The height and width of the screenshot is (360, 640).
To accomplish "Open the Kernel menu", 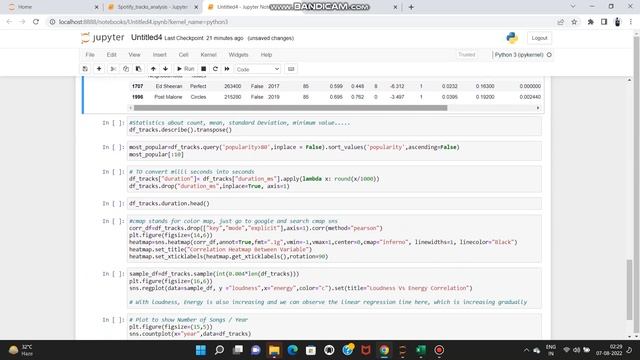I will point(208,55).
